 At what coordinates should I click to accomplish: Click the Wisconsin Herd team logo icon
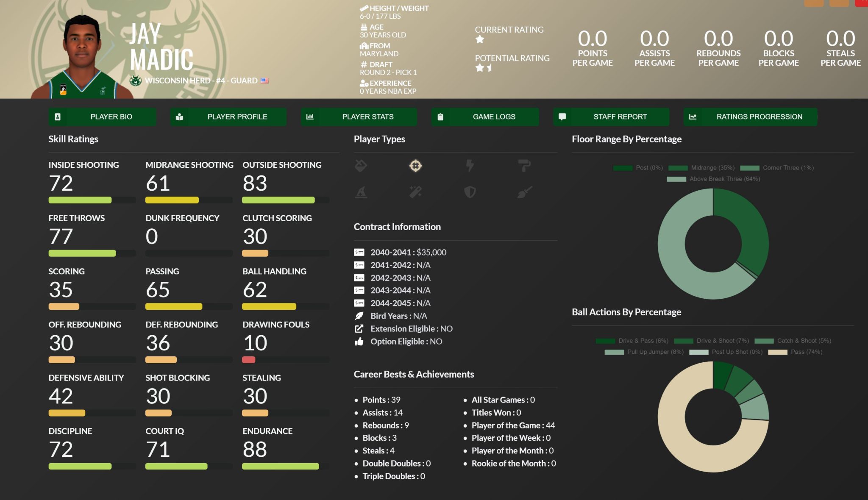tap(136, 81)
